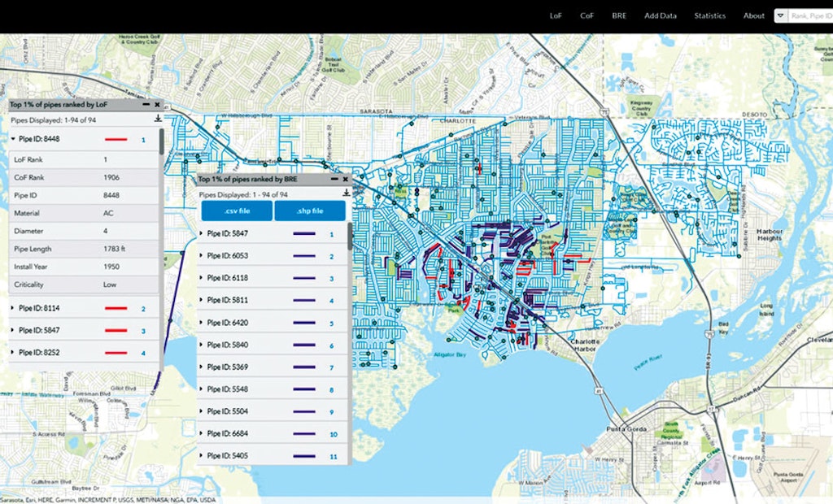Click the Pipe Length value 1783 ft

(x=114, y=249)
